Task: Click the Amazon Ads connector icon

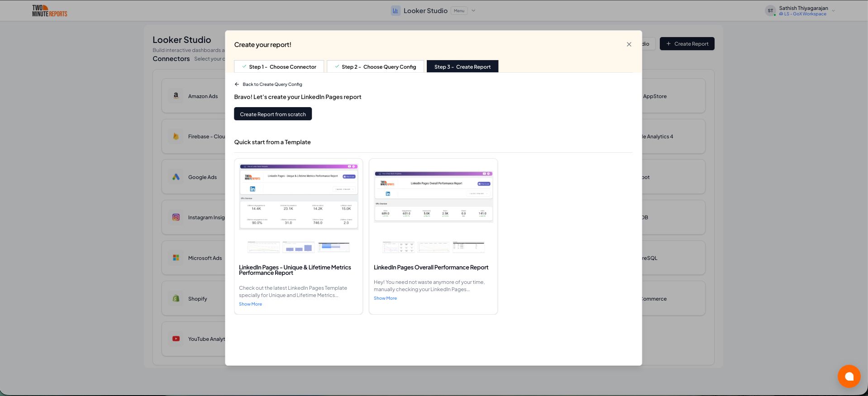Action: coord(176,96)
